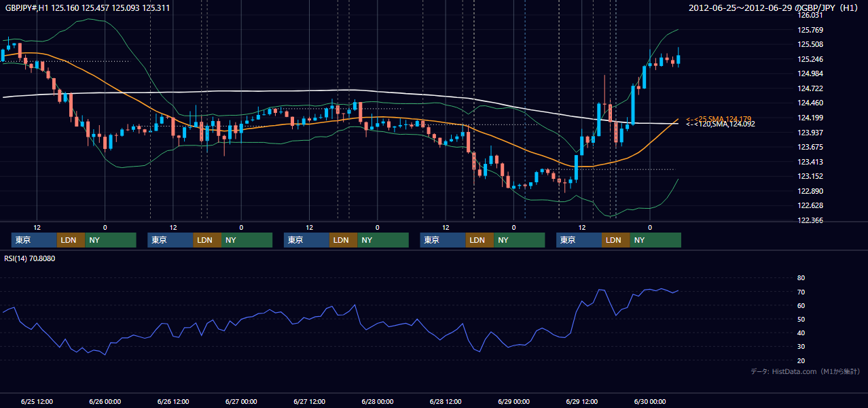Click price axis value 123.152

pyautogui.click(x=810, y=176)
